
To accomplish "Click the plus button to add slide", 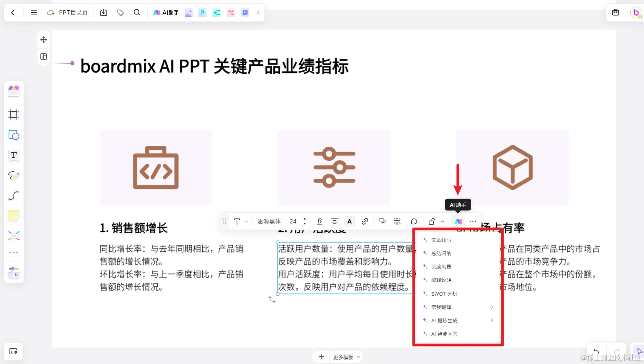I will pos(321,357).
